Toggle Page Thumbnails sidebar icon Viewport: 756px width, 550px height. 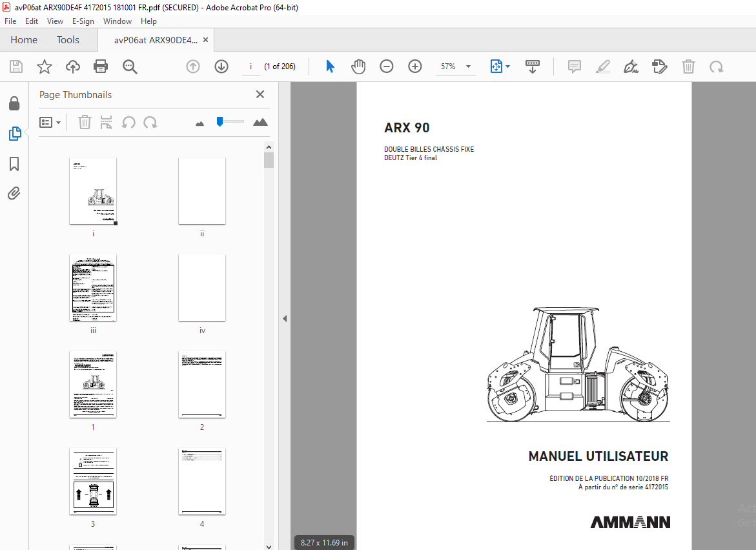click(15, 134)
